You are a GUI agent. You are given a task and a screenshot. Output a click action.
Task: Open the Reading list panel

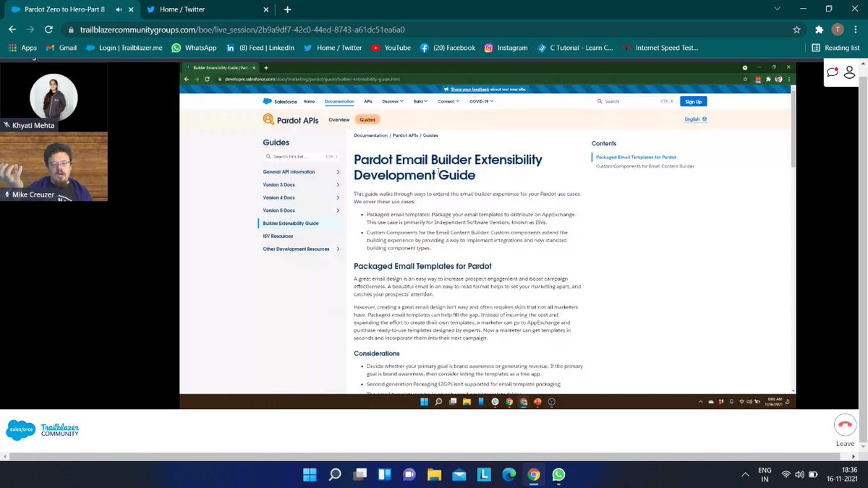click(x=835, y=48)
